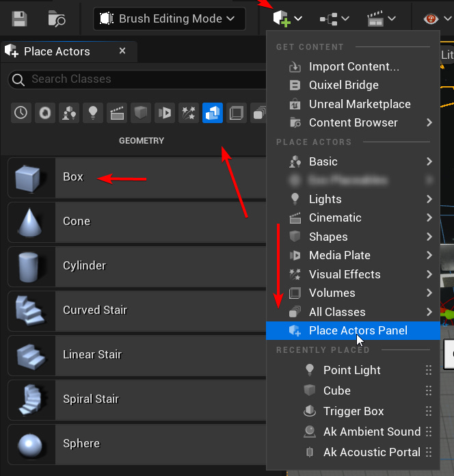Place a recent Ak Ambient Sound
This screenshot has width=454, height=476.
click(353, 432)
